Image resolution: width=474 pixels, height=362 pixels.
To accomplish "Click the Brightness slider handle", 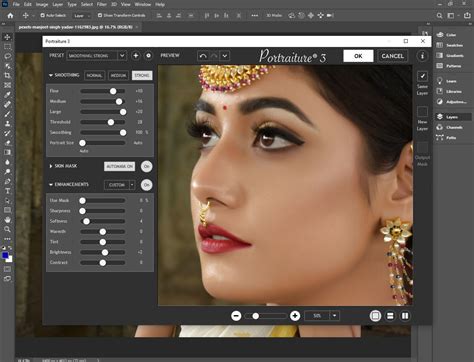I will pos(105,252).
